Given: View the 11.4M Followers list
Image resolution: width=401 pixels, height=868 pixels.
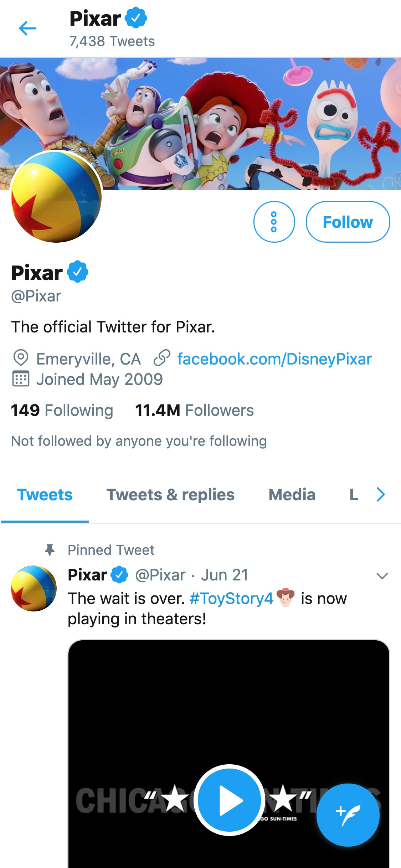Looking at the screenshot, I should [x=194, y=410].
